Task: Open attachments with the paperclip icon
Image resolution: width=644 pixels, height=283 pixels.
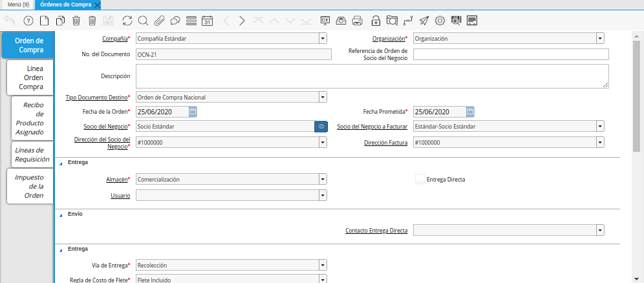Action: point(159,21)
